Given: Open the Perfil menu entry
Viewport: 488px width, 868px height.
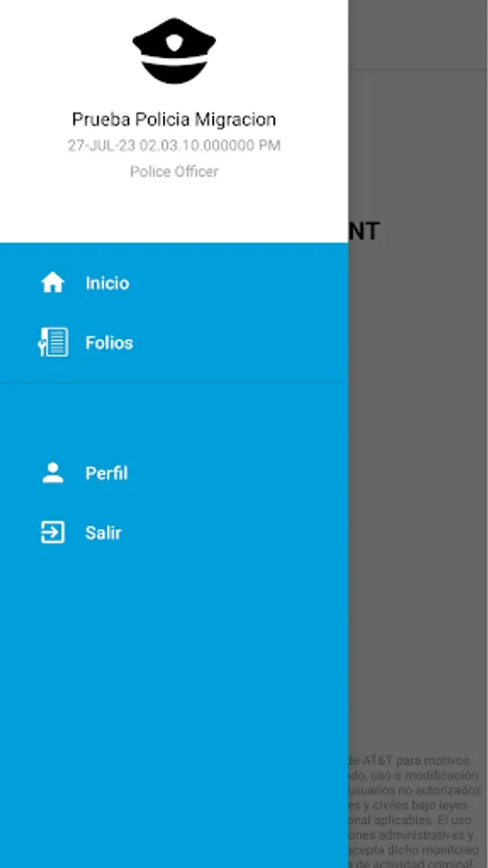Looking at the screenshot, I should click(174, 474).
